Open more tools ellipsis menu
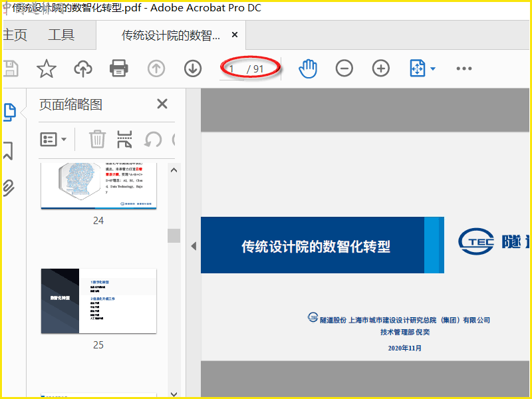532x399 pixels. coord(464,68)
